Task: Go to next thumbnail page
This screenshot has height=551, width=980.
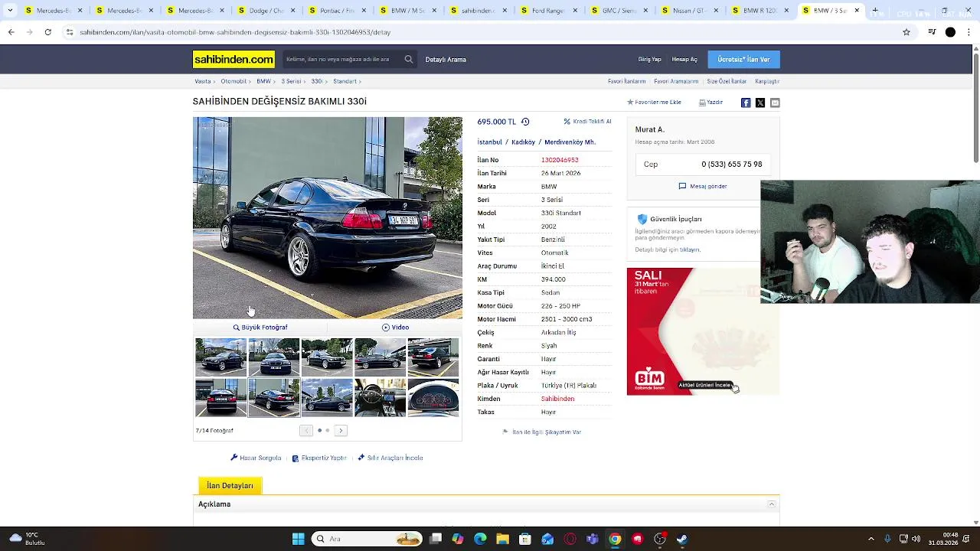Action: pos(341,431)
